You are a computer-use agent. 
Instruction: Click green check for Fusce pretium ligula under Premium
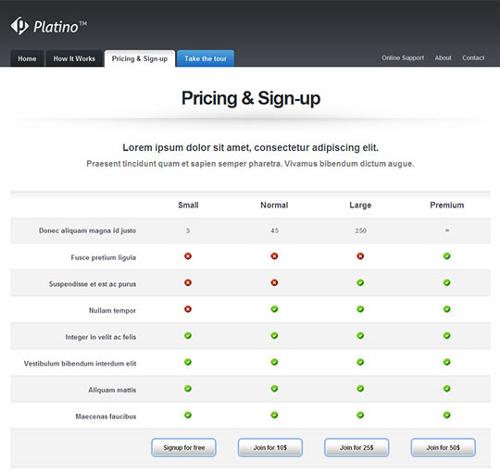447,256
